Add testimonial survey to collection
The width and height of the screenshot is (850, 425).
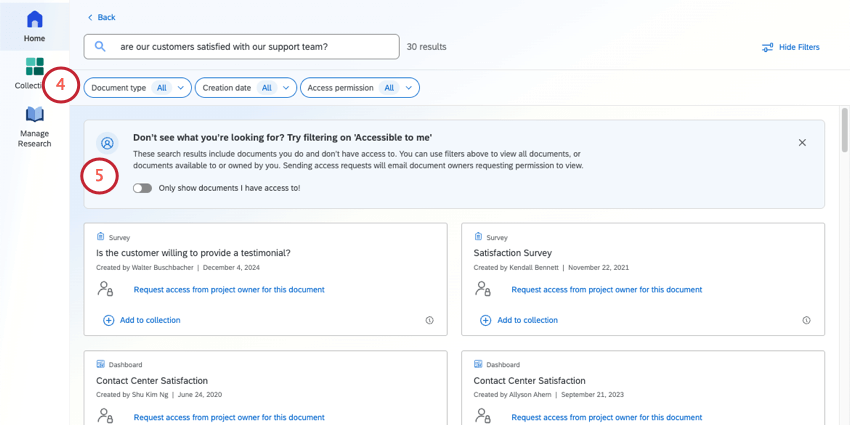click(x=149, y=320)
